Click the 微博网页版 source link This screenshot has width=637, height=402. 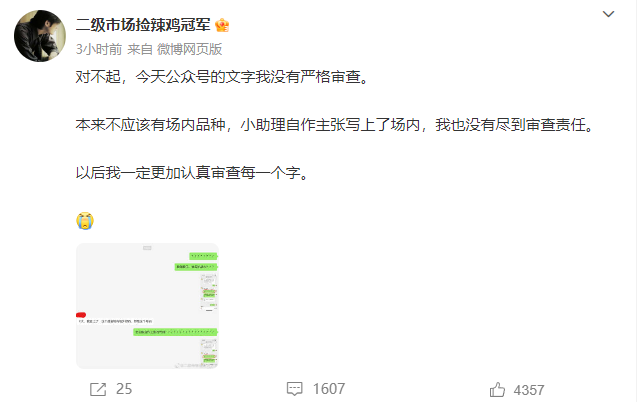[189, 50]
